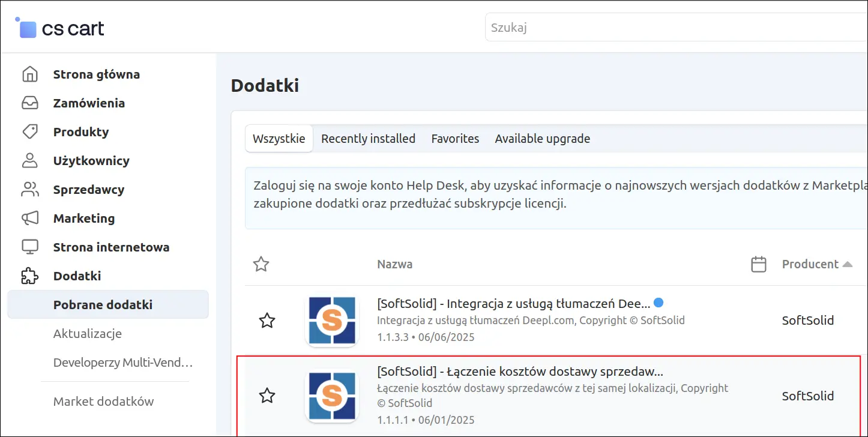
Task: Click the Szukaj search field
Action: (x=677, y=28)
